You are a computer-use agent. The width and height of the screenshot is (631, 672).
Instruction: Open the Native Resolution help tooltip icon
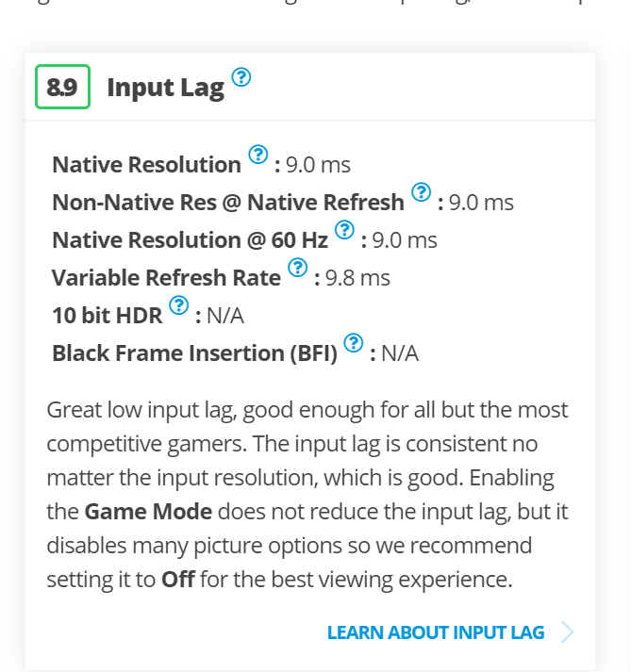(257, 154)
